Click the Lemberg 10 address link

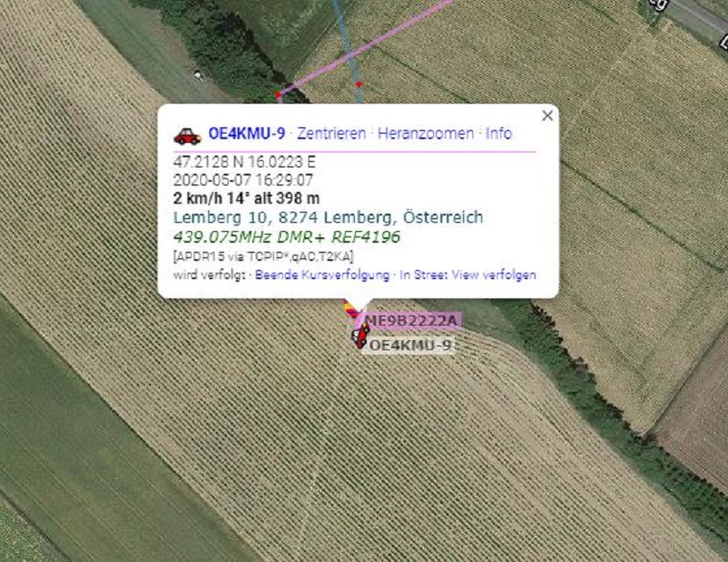[x=328, y=217]
